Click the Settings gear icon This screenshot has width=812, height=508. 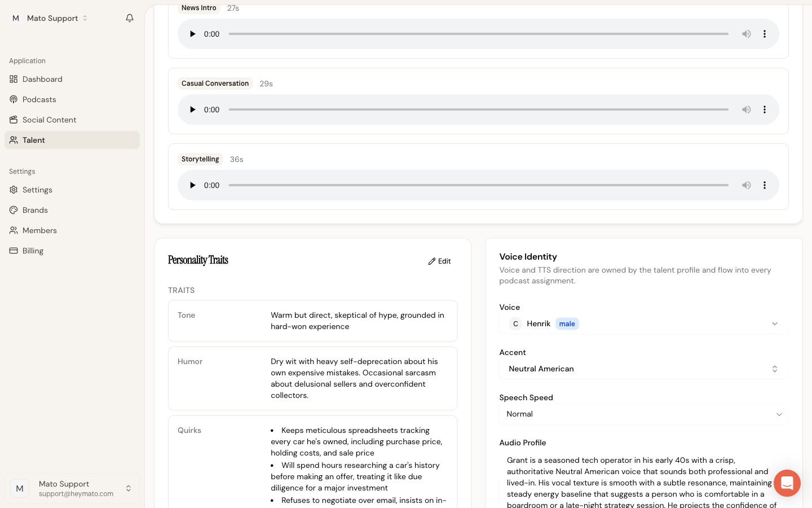pyautogui.click(x=14, y=190)
